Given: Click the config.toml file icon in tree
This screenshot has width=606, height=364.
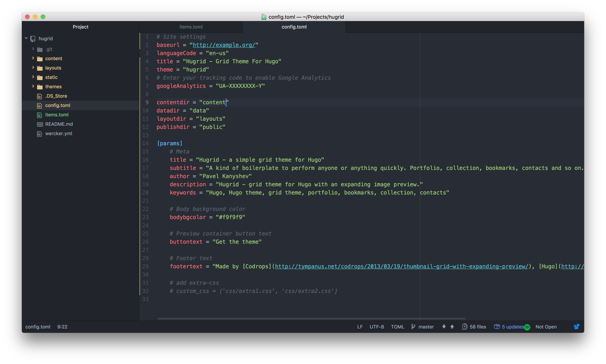Looking at the screenshot, I should point(39,105).
